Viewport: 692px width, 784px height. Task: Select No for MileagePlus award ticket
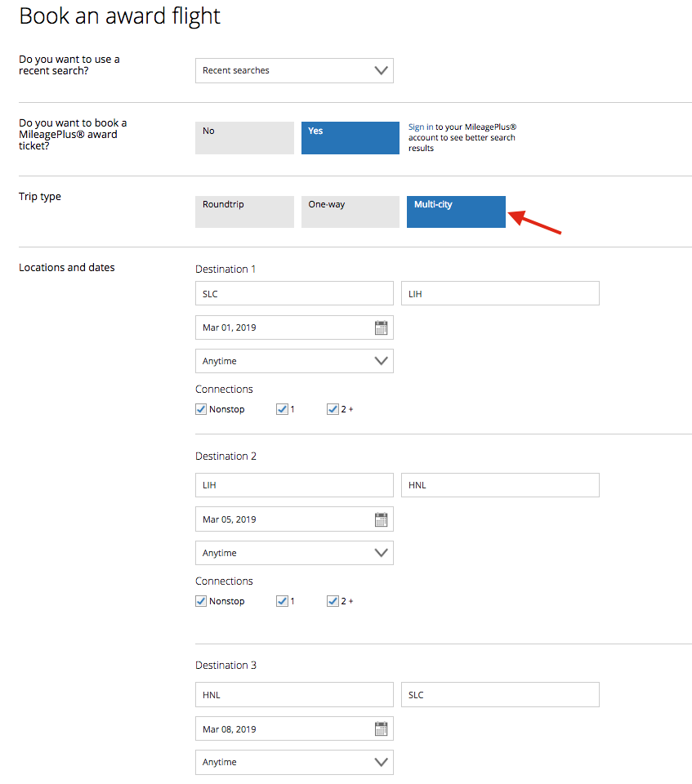click(x=243, y=137)
